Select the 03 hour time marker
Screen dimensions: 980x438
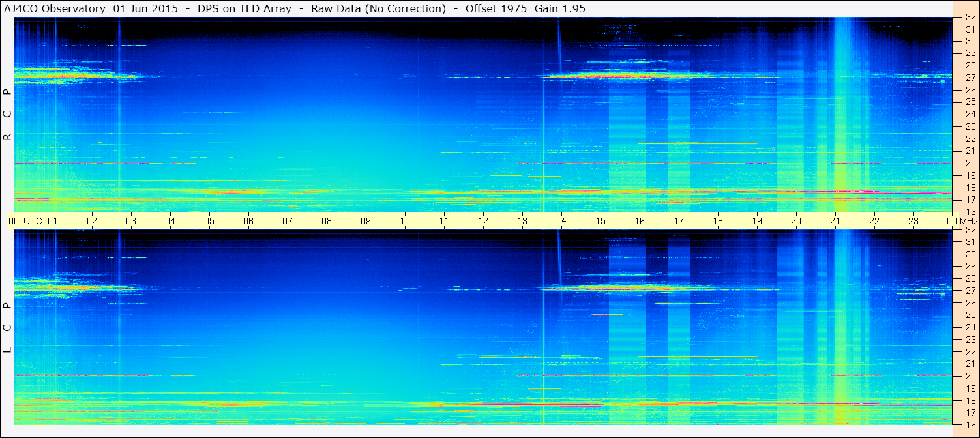pyautogui.click(x=131, y=221)
